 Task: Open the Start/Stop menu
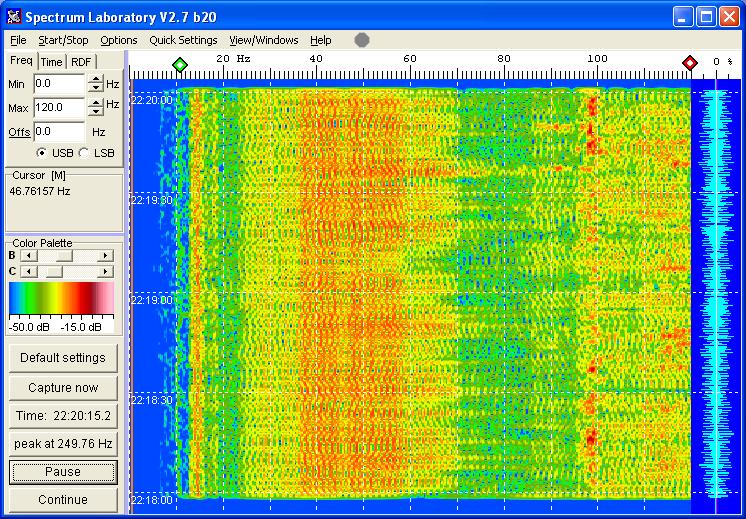coord(63,40)
